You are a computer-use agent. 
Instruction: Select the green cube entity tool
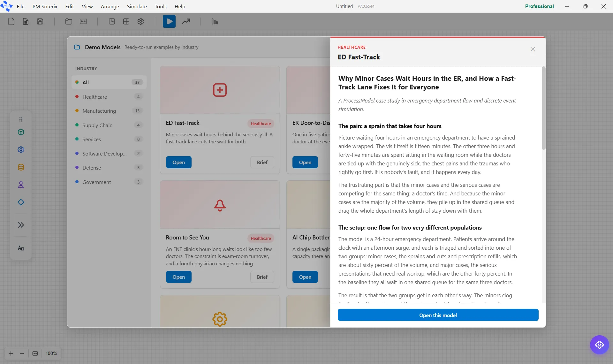[x=21, y=132]
